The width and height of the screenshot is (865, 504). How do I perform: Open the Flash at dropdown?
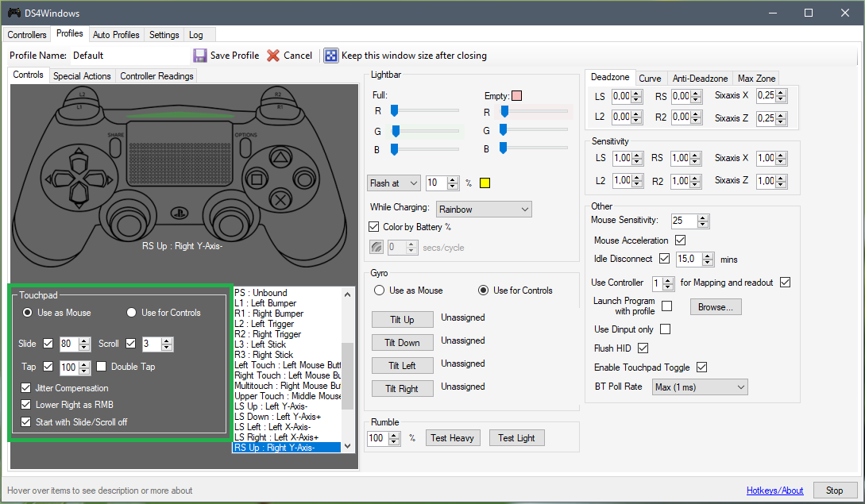(x=394, y=183)
